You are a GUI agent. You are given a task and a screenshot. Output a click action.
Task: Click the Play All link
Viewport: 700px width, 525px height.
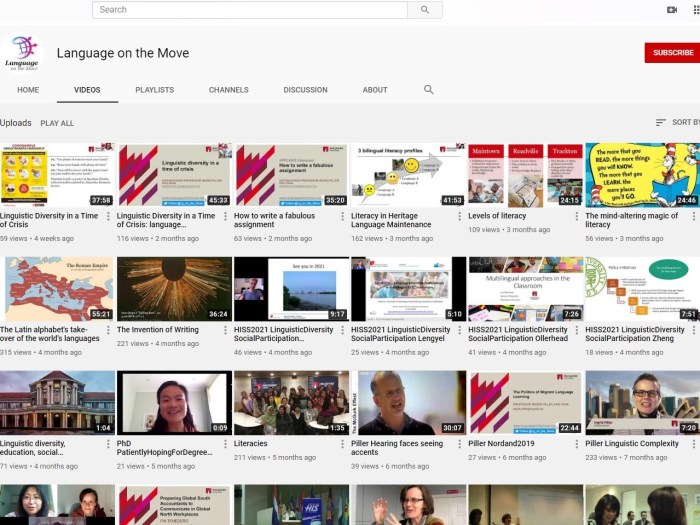click(57, 123)
